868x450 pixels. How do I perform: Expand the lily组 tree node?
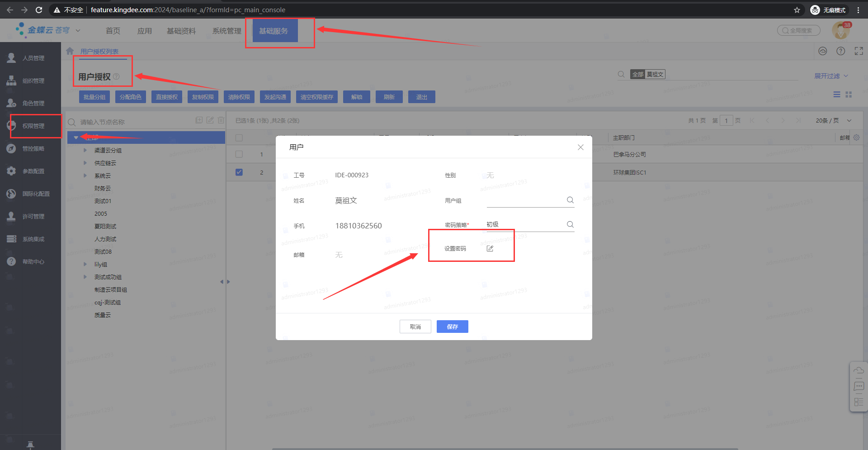point(85,264)
